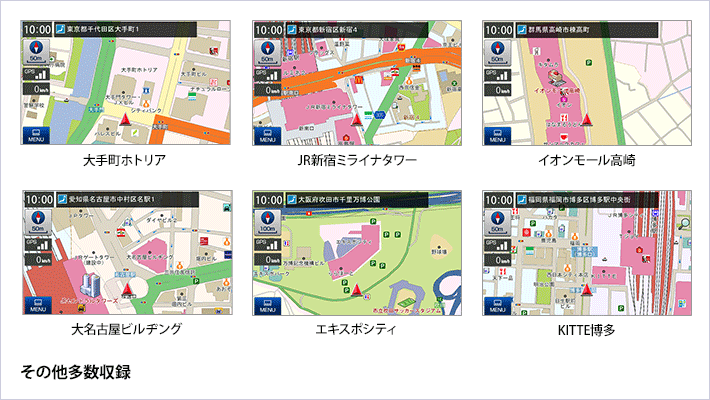Click the address bar 東京都新宿区新宿4

357,30
